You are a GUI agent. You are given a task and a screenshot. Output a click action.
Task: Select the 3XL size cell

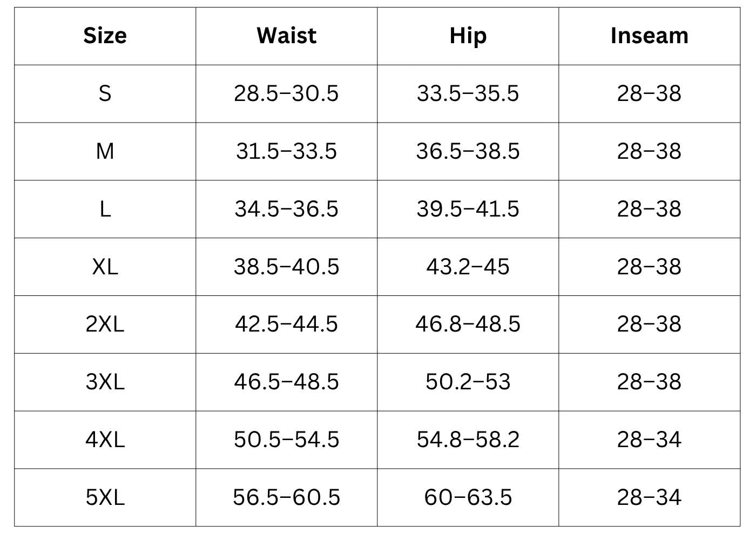105,382
